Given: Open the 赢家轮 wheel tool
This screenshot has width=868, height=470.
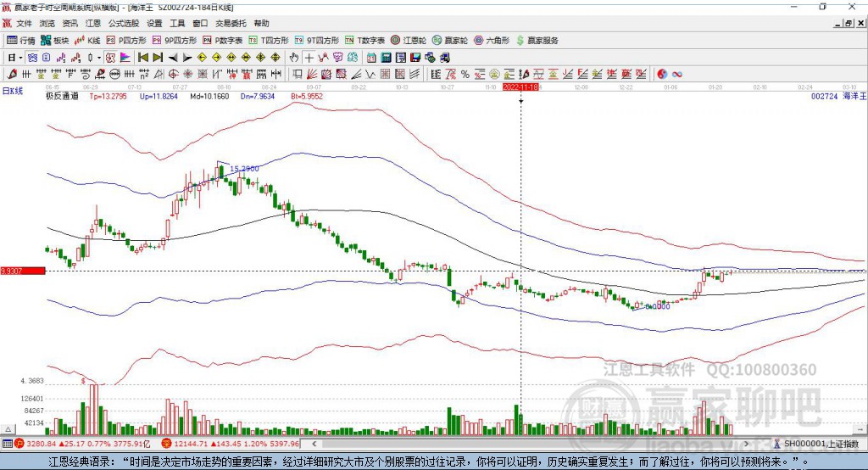Looking at the screenshot, I should click(x=450, y=41).
